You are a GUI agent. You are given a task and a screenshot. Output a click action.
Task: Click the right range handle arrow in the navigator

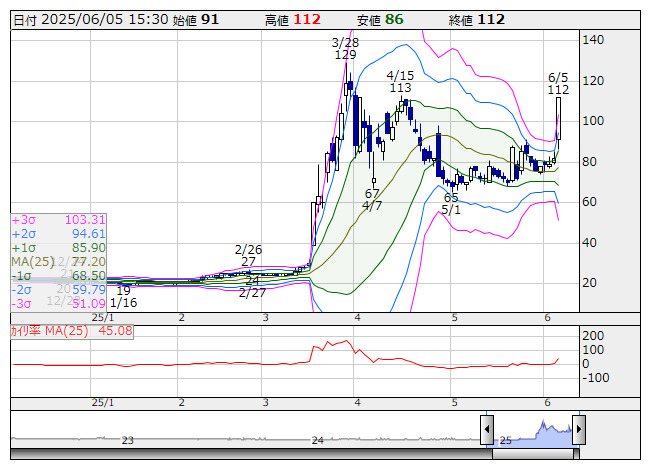click(x=578, y=431)
